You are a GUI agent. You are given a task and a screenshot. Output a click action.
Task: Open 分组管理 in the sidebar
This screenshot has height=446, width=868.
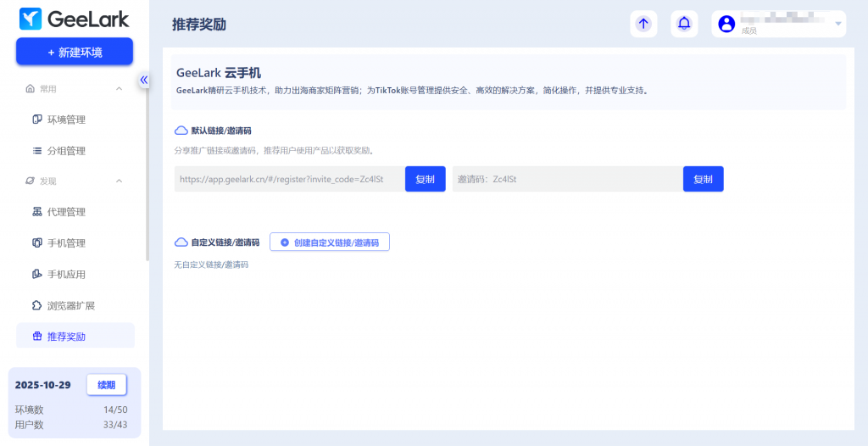(x=66, y=151)
